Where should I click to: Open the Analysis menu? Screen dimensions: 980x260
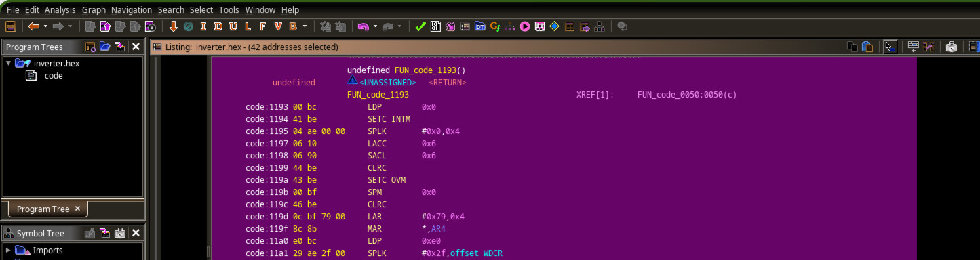[x=60, y=9]
